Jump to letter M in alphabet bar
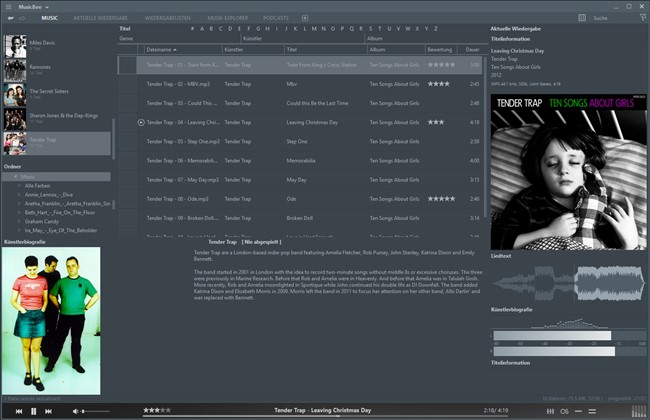This screenshot has width=650, height=420. pyautogui.click(x=314, y=29)
